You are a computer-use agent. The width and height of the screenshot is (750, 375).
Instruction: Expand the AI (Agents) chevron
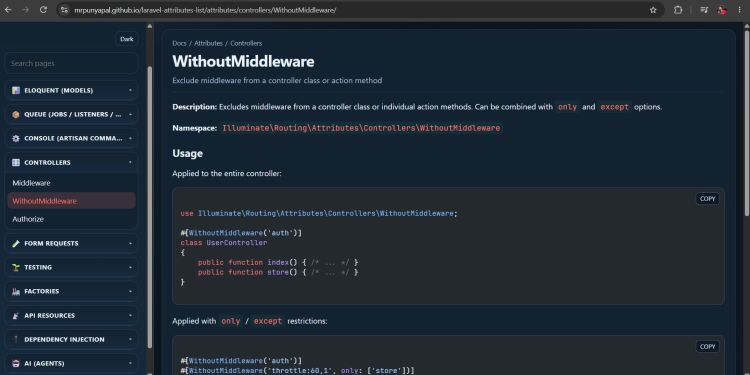pos(130,364)
